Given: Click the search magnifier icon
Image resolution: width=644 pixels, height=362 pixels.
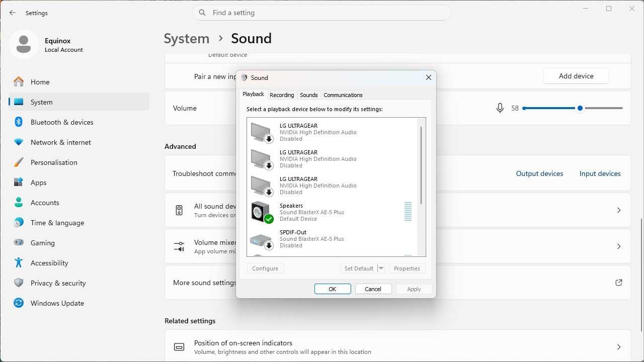Looking at the screenshot, I should [x=202, y=13].
